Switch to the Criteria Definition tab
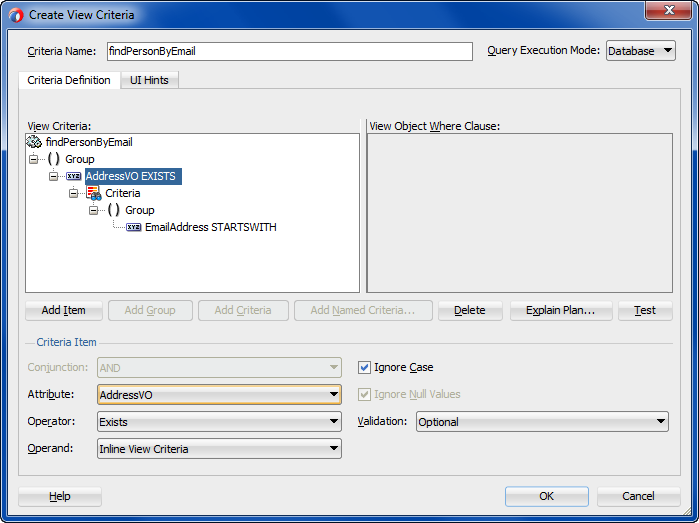699x523 pixels. [x=69, y=80]
